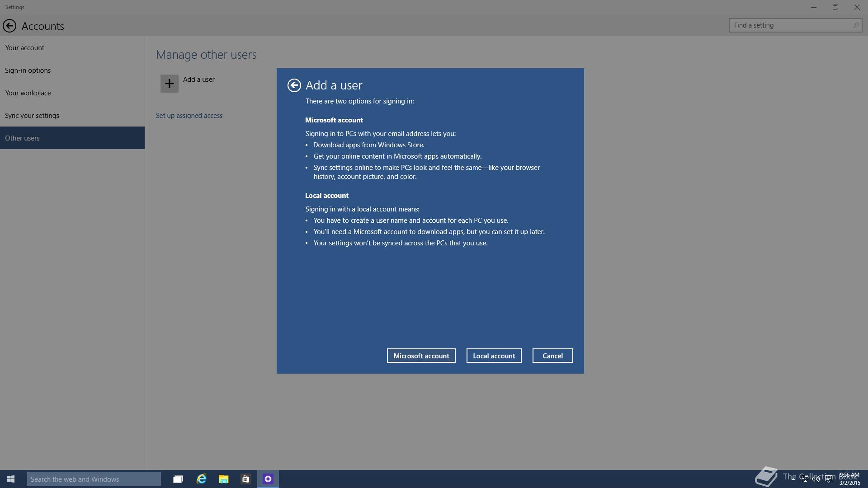The height and width of the screenshot is (488, 868).
Task: Select the Settings gear taskbar icon
Action: point(268,479)
